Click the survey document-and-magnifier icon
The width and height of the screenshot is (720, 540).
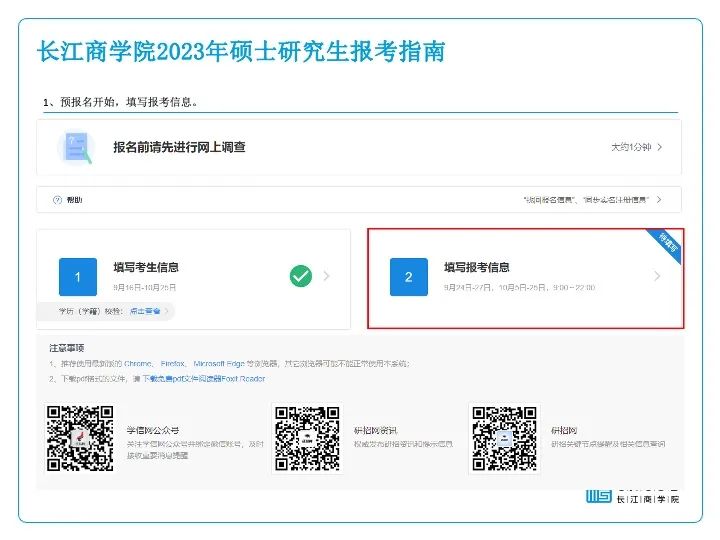pyautogui.click(x=76, y=148)
